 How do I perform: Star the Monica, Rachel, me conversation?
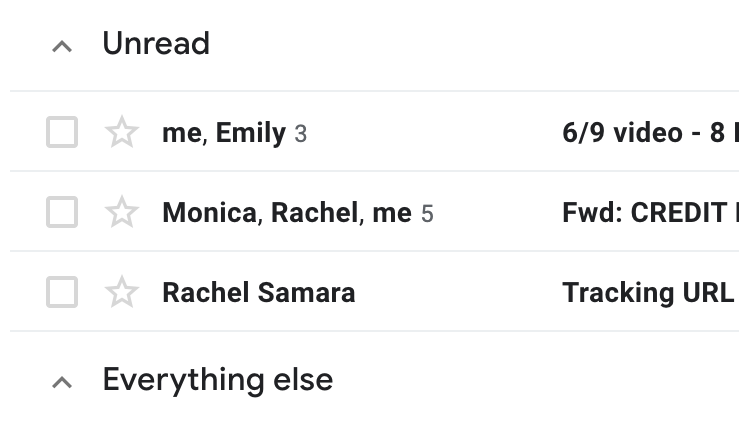pos(122,212)
